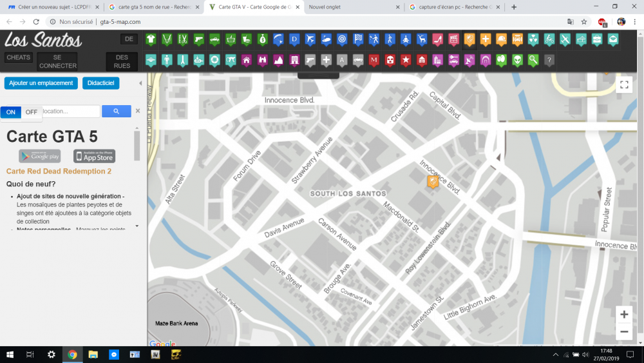Collapse the left sidebar with arrow

[x=140, y=83]
